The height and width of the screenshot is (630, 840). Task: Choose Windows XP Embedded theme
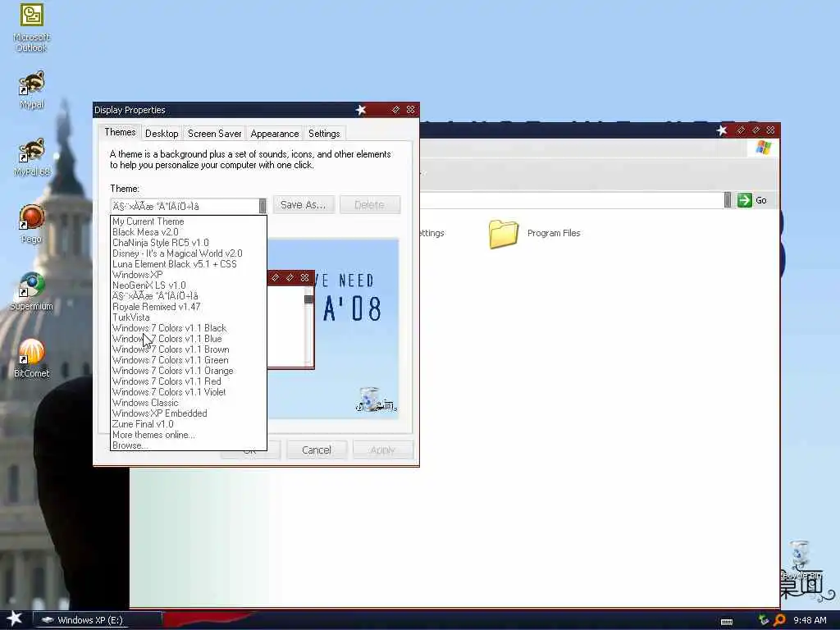pos(188,413)
